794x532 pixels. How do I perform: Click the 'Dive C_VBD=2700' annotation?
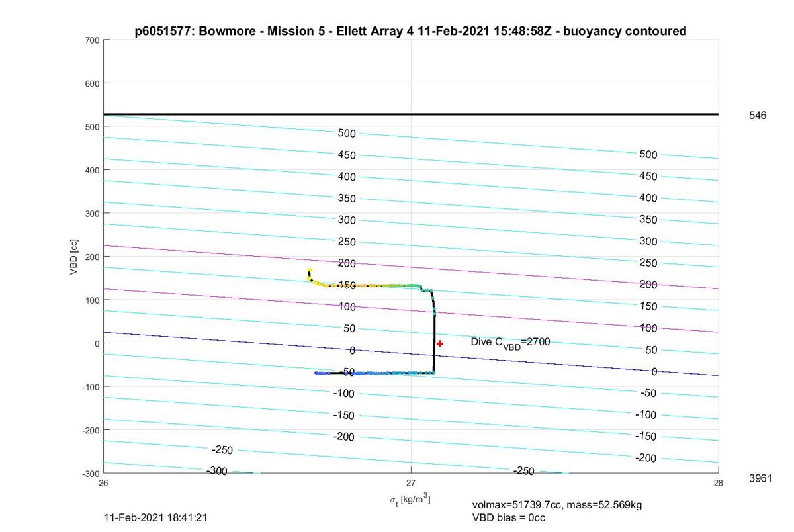pyautogui.click(x=510, y=343)
